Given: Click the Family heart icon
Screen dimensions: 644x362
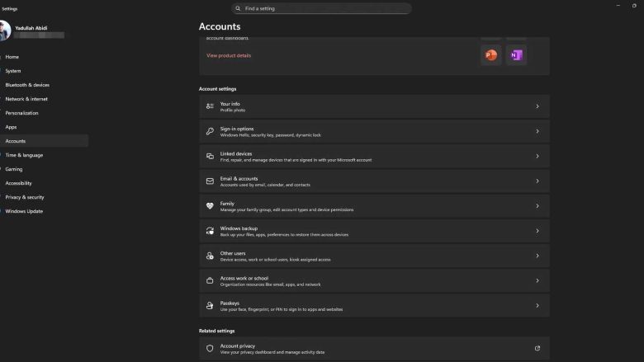Looking at the screenshot, I should pos(210,206).
